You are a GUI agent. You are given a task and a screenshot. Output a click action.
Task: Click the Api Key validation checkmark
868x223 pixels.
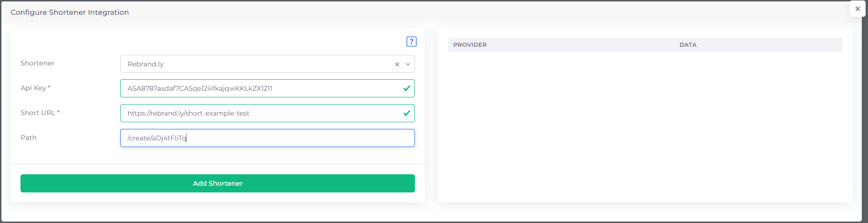coord(406,88)
